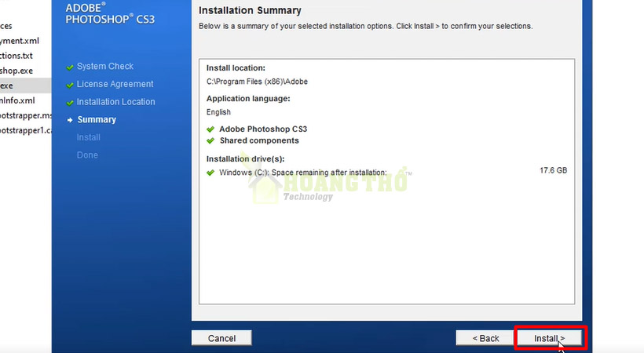Click the checkmark beside Adobe Photoshop CS3
The image size is (644, 353).
tap(210, 129)
